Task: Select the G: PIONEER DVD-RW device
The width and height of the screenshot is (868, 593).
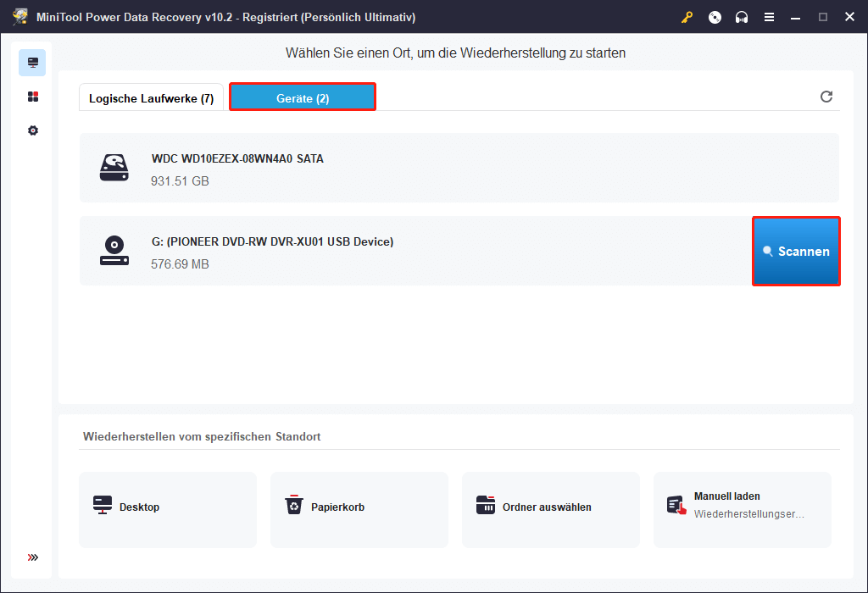Action: (x=415, y=251)
